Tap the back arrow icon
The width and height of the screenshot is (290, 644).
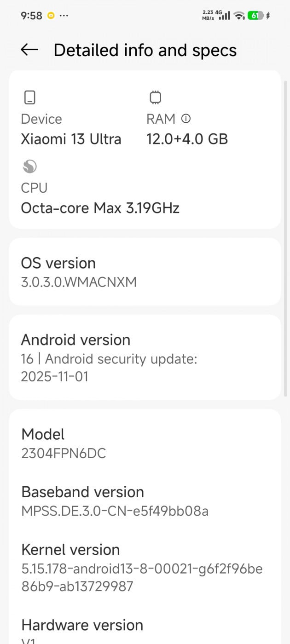[x=29, y=50]
